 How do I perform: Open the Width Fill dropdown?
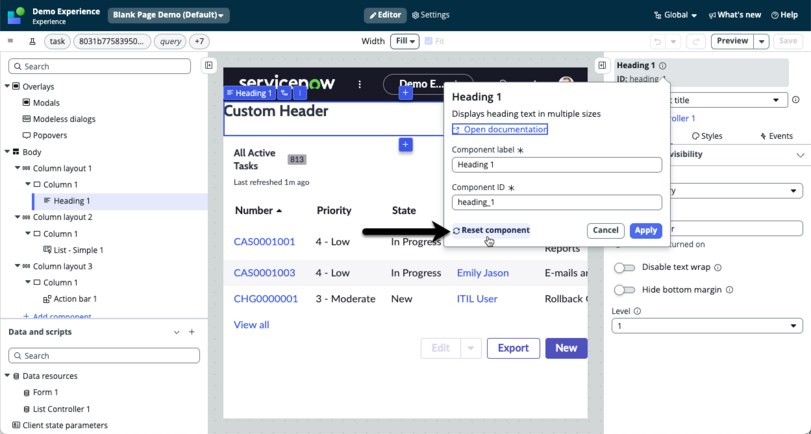(x=404, y=41)
